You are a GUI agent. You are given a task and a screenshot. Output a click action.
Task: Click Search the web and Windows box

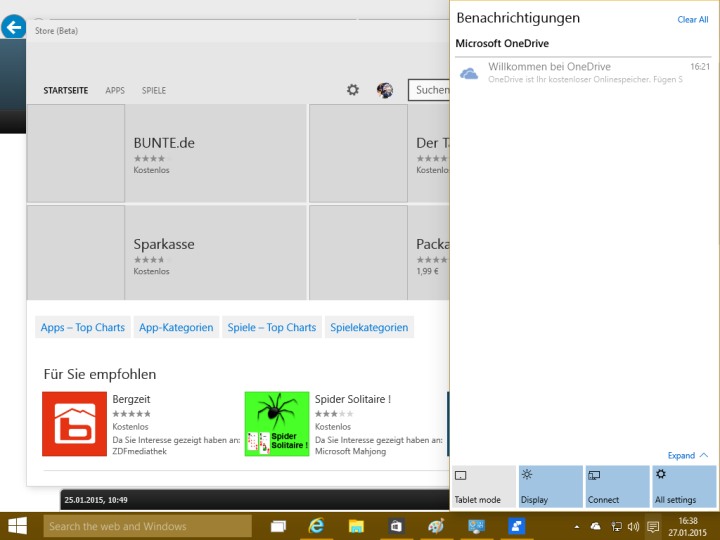click(x=147, y=526)
